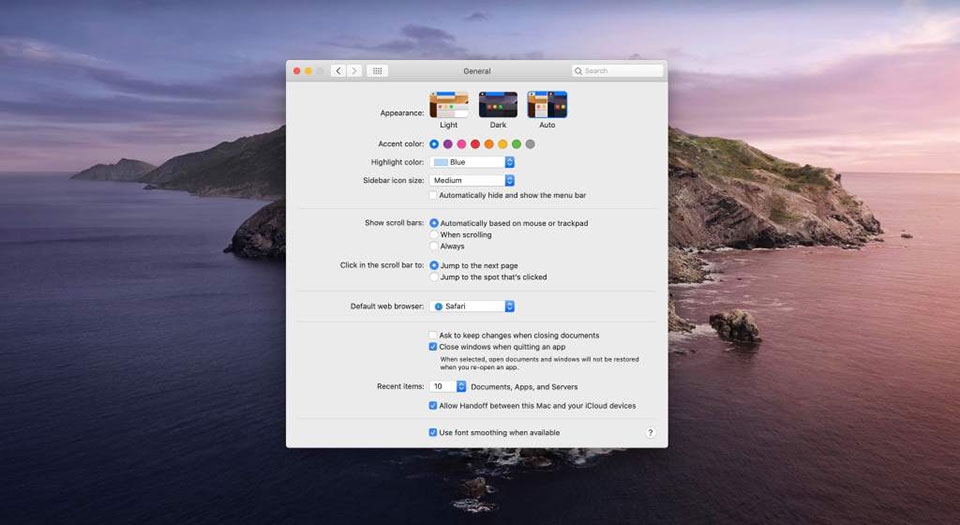Select show scroll bars When scrolling
The height and width of the screenshot is (525, 960).
point(434,235)
